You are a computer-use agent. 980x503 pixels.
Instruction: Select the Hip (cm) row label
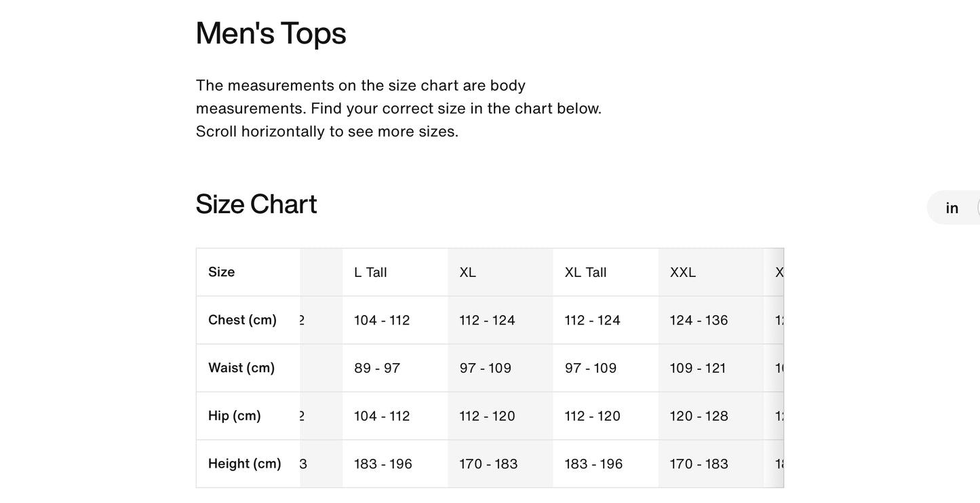point(235,415)
